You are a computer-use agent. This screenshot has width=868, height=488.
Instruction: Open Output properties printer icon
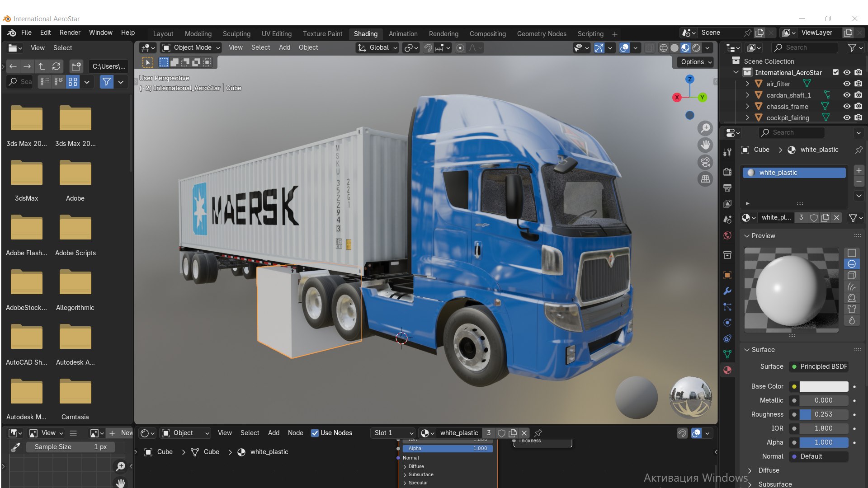[727, 188]
